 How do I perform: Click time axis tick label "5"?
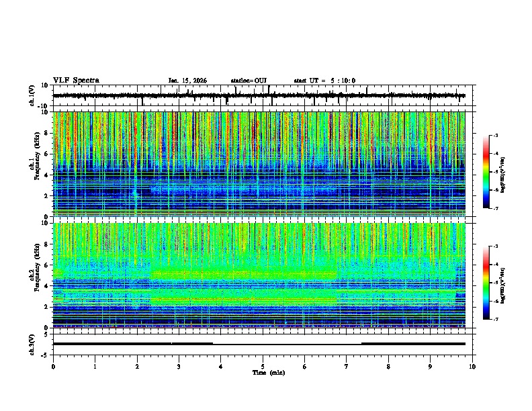pos(263,367)
